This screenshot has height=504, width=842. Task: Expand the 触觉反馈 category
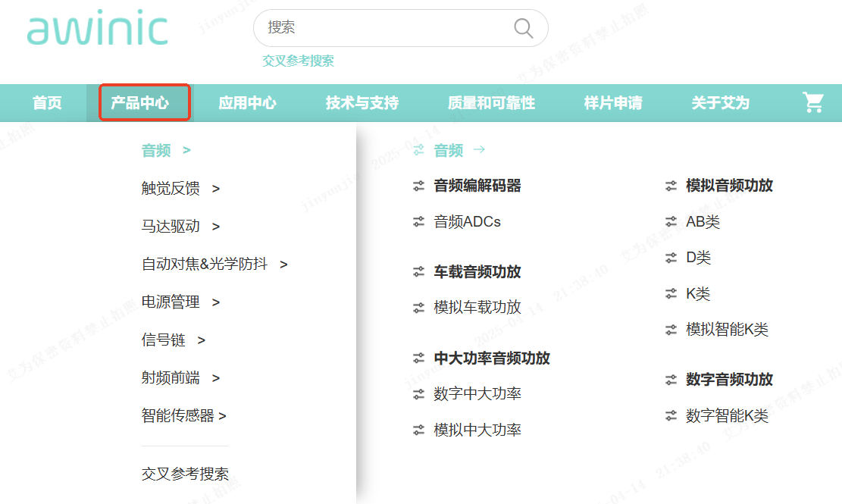click(x=180, y=189)
